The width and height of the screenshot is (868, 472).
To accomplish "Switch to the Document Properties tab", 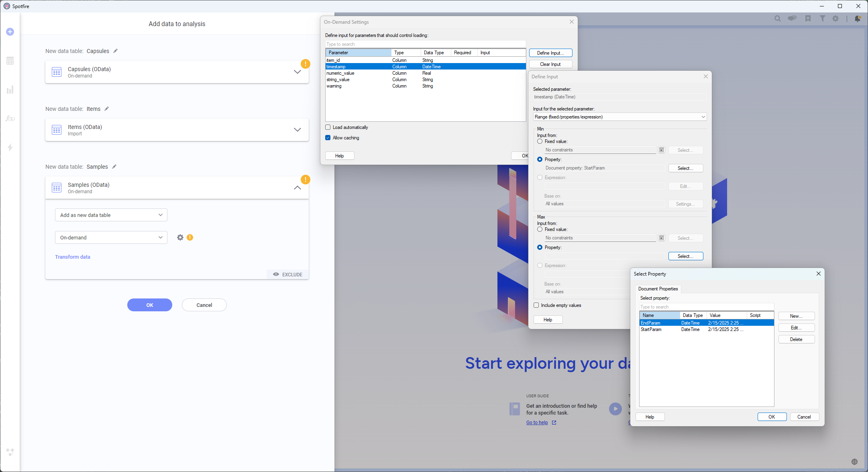I will (658, 288).
